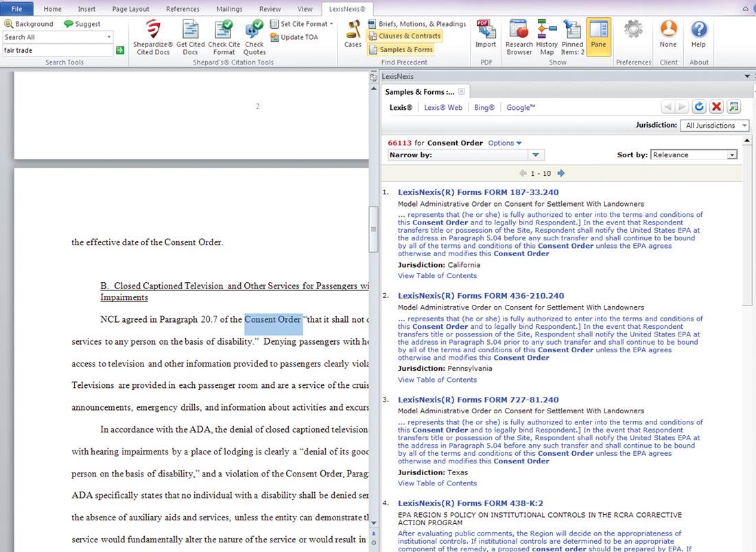Open Shepardize Cited Docs tool
The height and width of the screenshot is (552, 756).
(x=153, y=38)
